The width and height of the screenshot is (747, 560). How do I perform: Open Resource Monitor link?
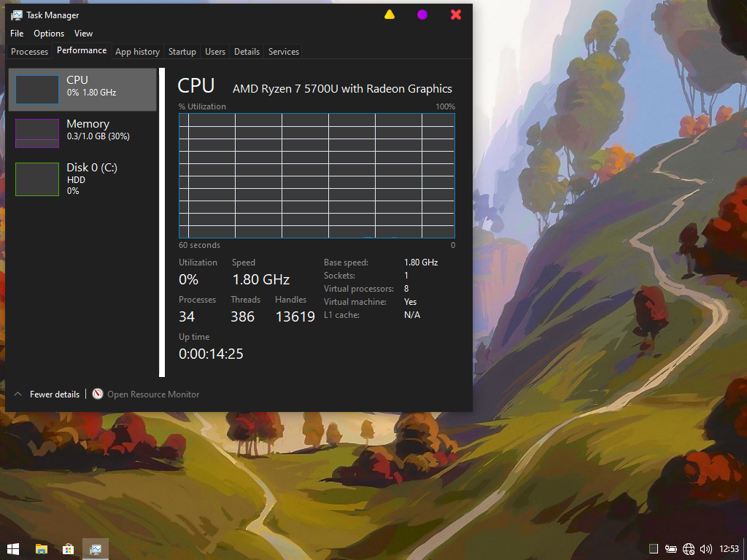tap(153, 394)
